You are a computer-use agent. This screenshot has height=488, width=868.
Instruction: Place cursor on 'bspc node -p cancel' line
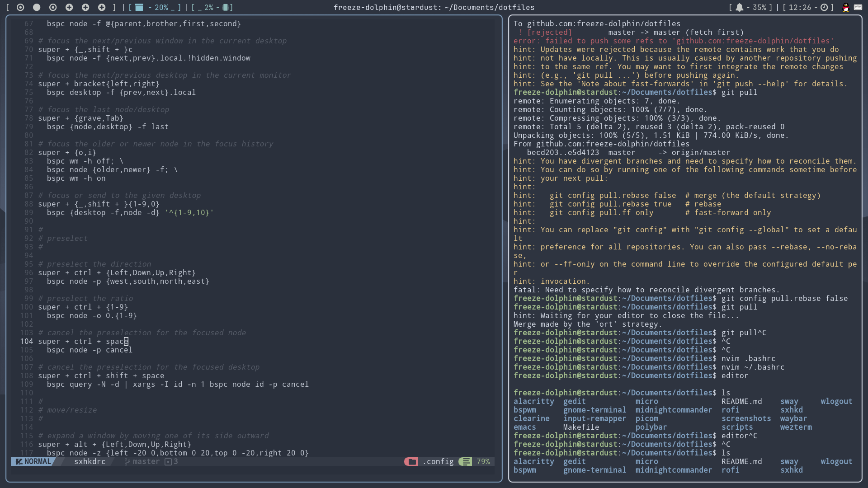pos(90,350)
